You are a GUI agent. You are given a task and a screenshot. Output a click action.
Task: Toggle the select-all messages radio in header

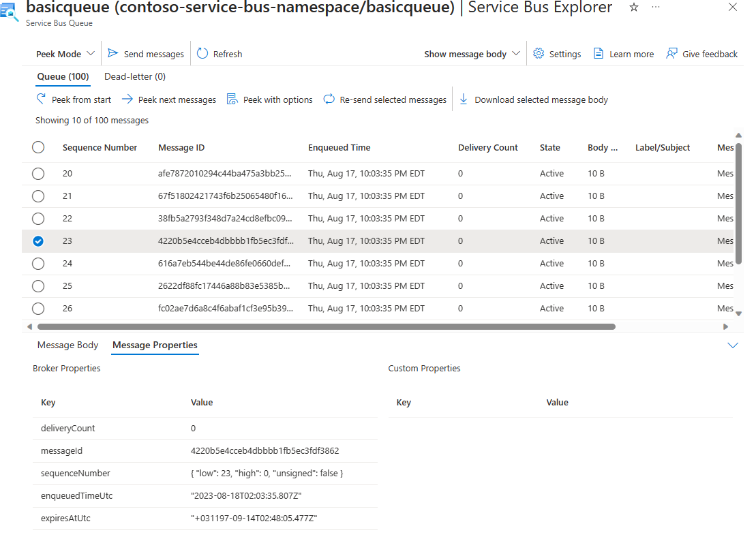(38, 147)
